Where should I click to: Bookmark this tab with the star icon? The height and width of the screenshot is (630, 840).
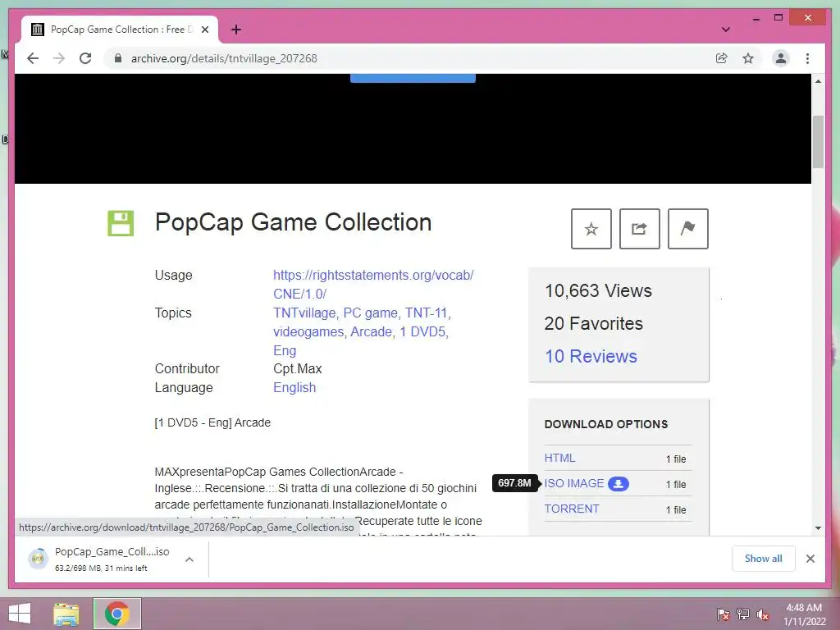[748, 58]
